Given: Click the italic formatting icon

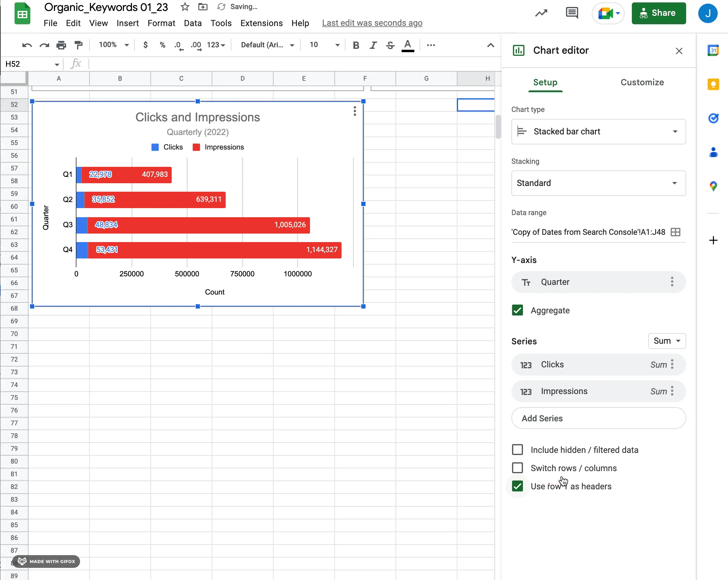Looking at the screenshot, I should click(x=373, y=45).
